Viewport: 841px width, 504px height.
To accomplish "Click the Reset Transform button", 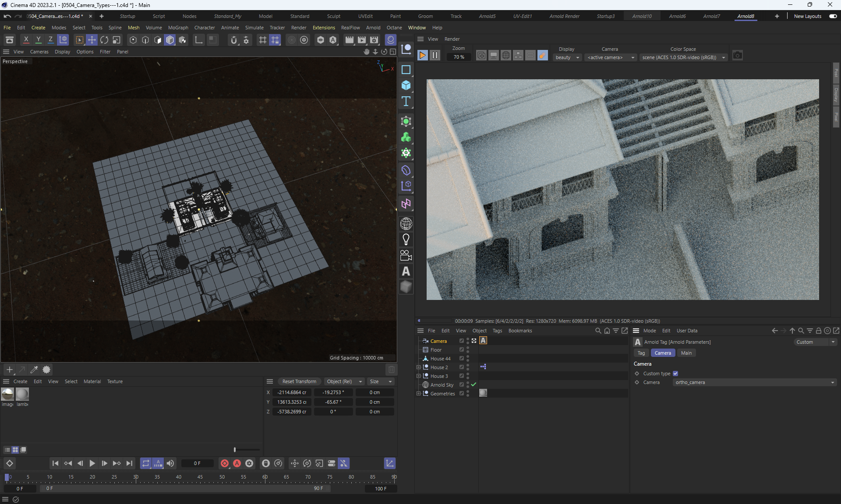I will pos(299,381).
